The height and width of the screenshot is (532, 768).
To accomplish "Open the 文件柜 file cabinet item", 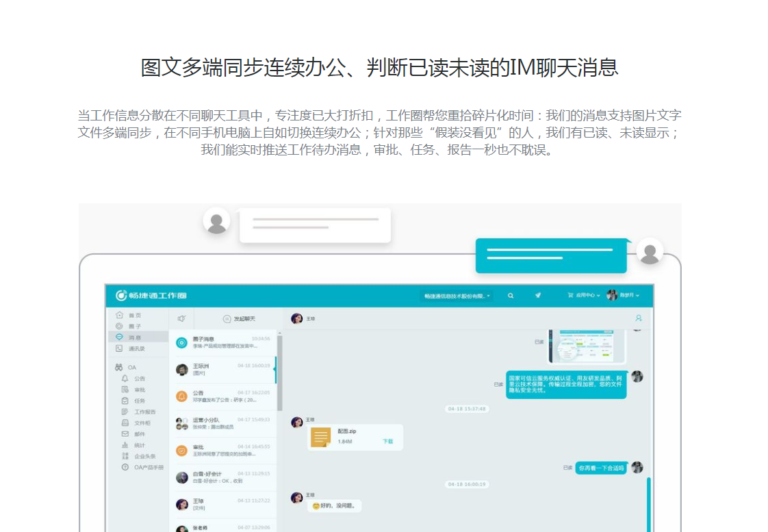I will (x=136, y=422).
